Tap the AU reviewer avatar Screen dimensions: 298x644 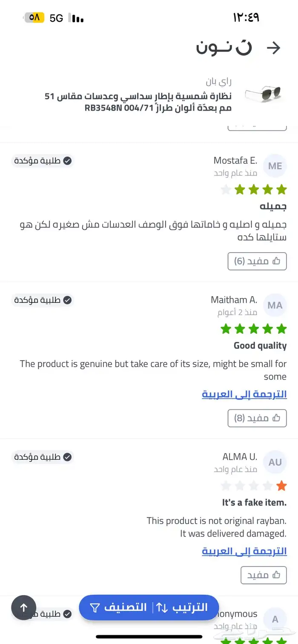[275, 462]
